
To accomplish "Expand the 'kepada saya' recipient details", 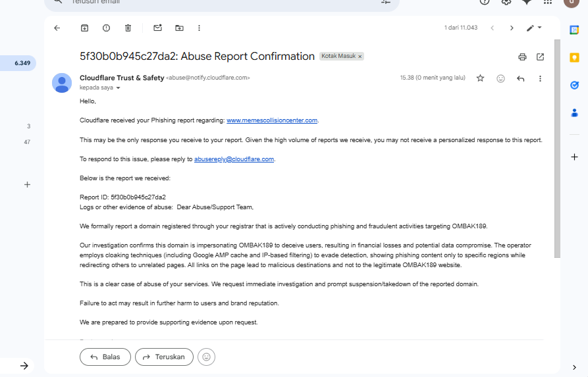I will pyautogui.click(x=118, y=88).
